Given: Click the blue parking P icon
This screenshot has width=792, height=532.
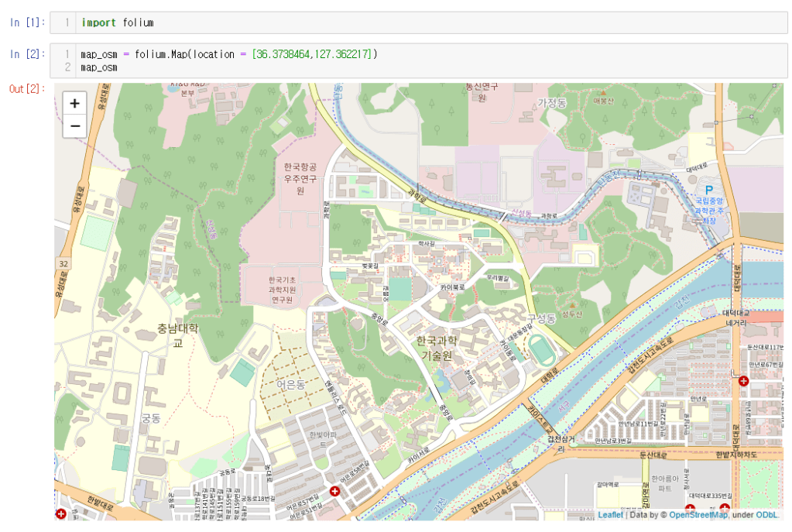Looking at the screenshot, I should point(708,189).
